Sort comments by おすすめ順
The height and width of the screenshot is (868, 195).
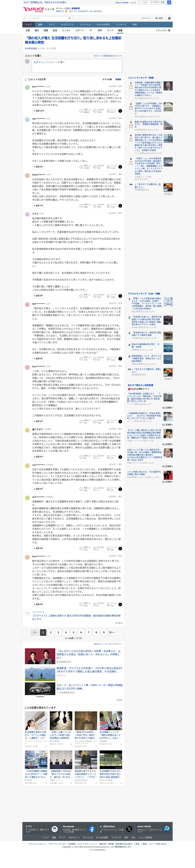(x=107, y=79)
